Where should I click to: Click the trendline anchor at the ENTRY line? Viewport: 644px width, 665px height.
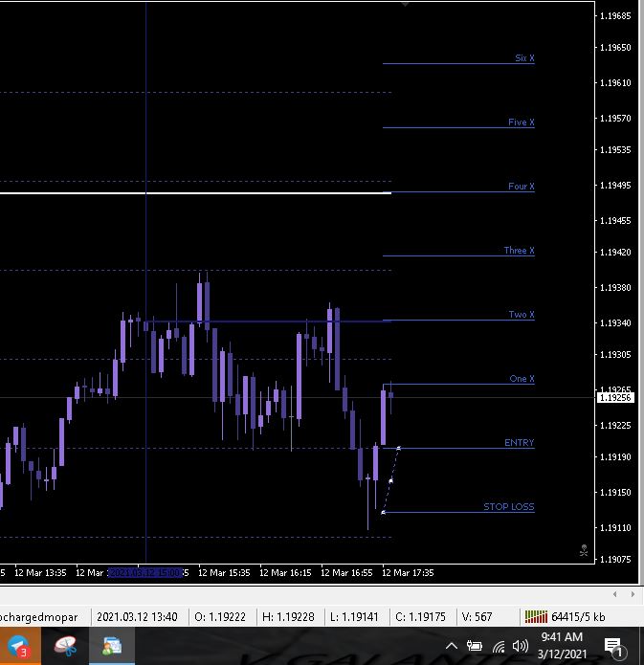[398, 448]
